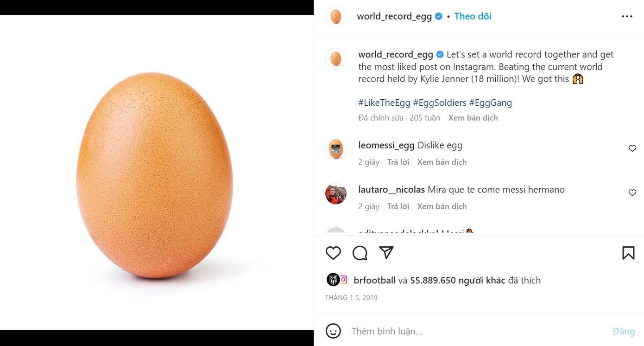The height and width of the screenshot is (346, 644).
Task: Follow the account via Theo dõi
Action: click(473, 16)
